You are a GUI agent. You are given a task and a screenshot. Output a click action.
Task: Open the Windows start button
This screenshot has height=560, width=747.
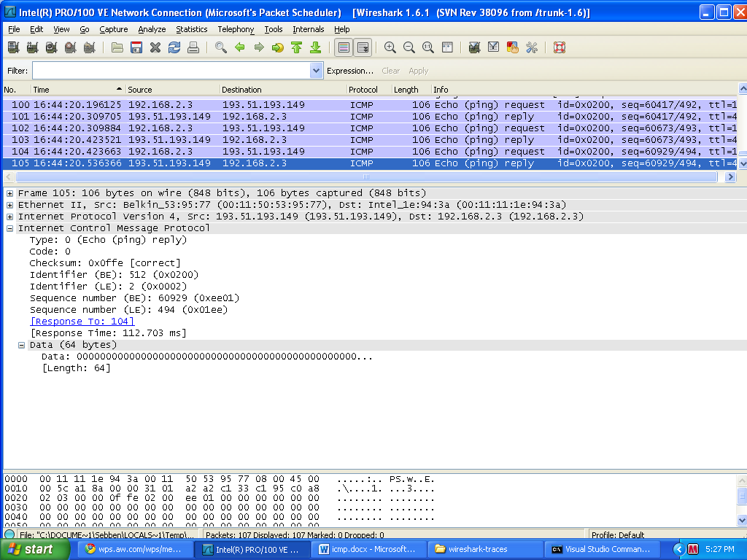pyautogui.click(x=35, y=549)
